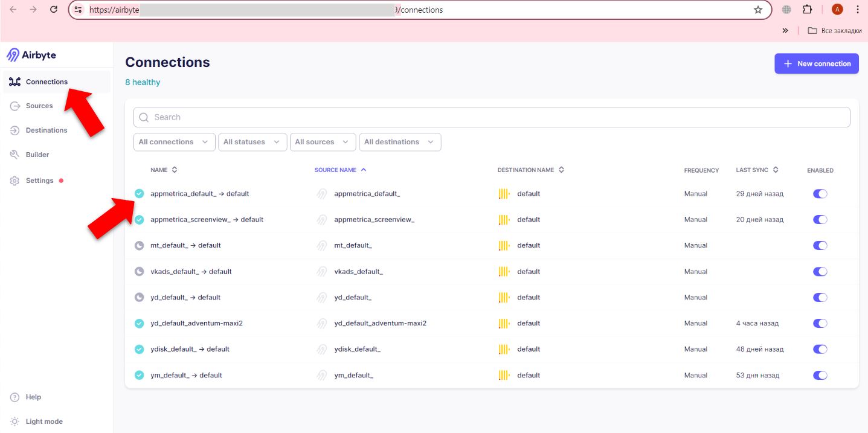The width and height of the screenshot is (868, 433).
Task: Click the 4 часа назад last sync value
Action: (x=757, y=324)
